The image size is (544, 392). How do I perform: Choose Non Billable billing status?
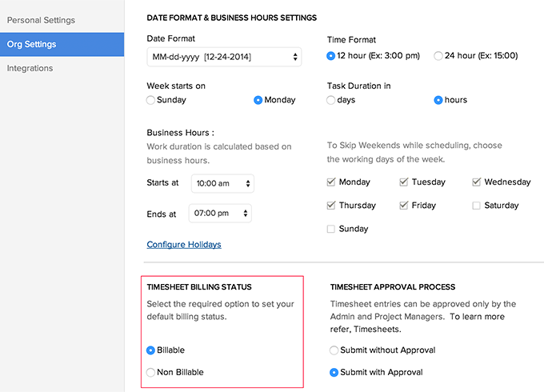(x=150, y=372)
